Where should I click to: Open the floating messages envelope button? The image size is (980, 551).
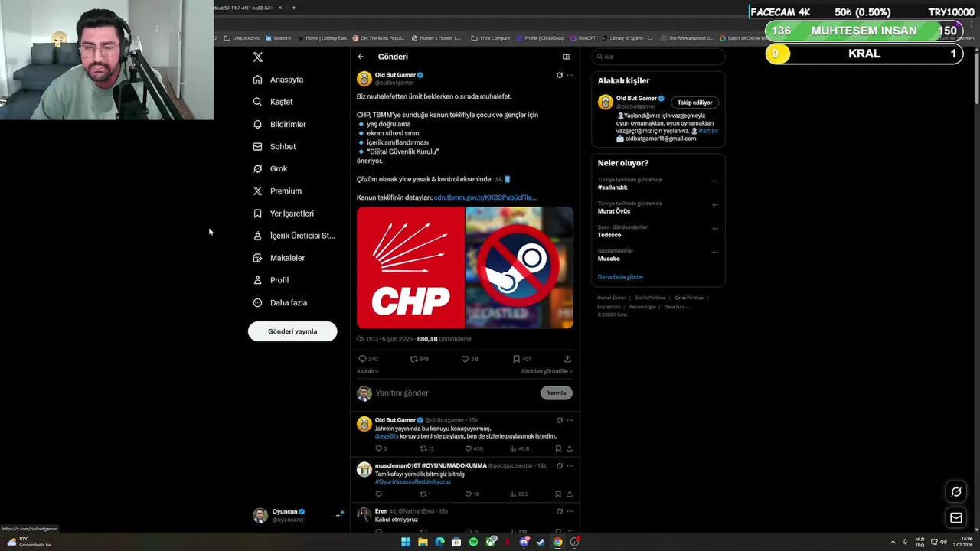click(956, 518)
